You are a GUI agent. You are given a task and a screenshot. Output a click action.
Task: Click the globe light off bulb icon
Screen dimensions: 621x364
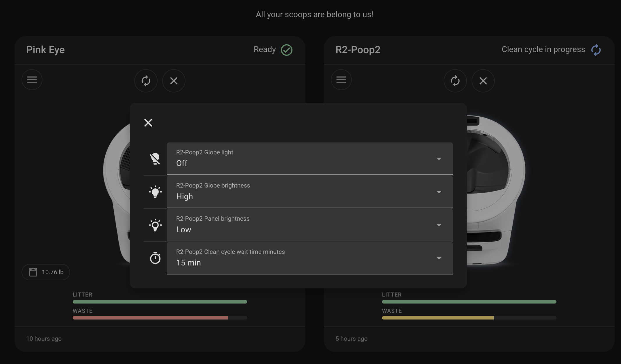coord(155,159)
